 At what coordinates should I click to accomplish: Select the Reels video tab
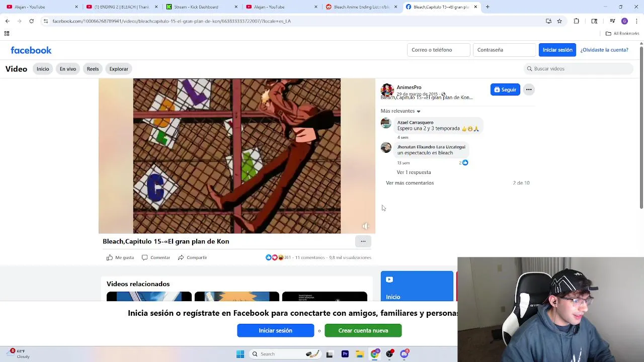pos(93,69)
